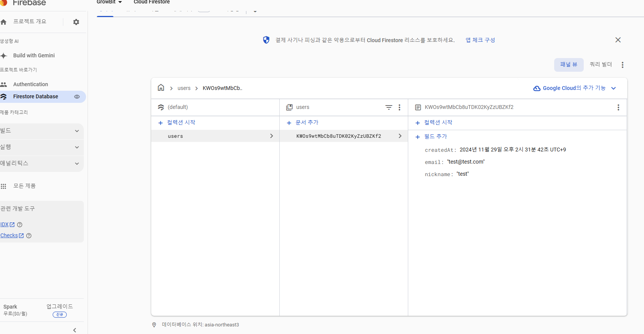644x334 pixels.
Task: Dismiss the App Check banner
Action: pos(618,40)
